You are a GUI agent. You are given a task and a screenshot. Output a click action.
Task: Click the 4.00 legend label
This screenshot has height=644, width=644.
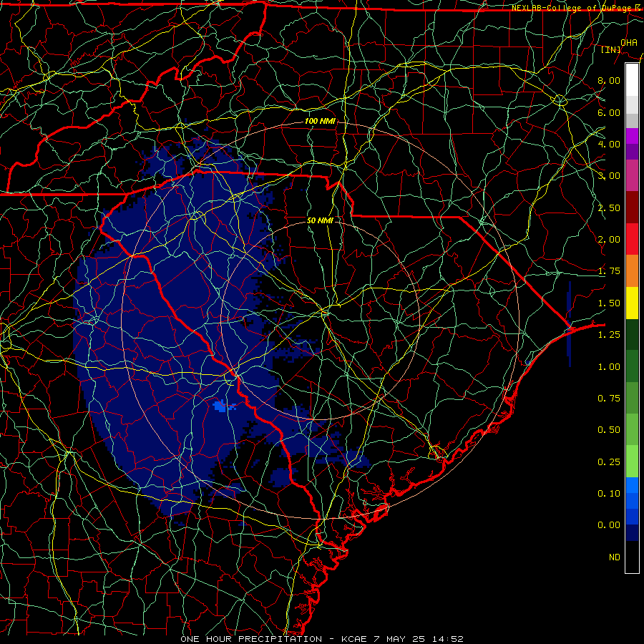pos(609,144)
